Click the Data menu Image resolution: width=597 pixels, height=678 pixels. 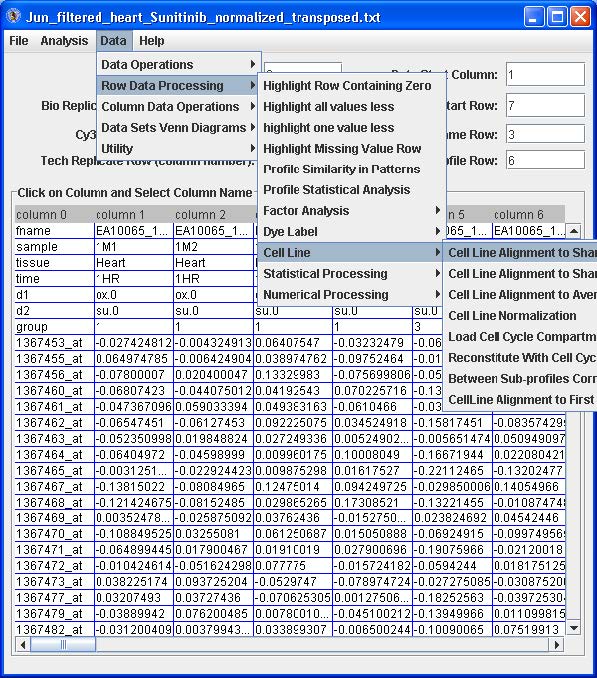114,41
